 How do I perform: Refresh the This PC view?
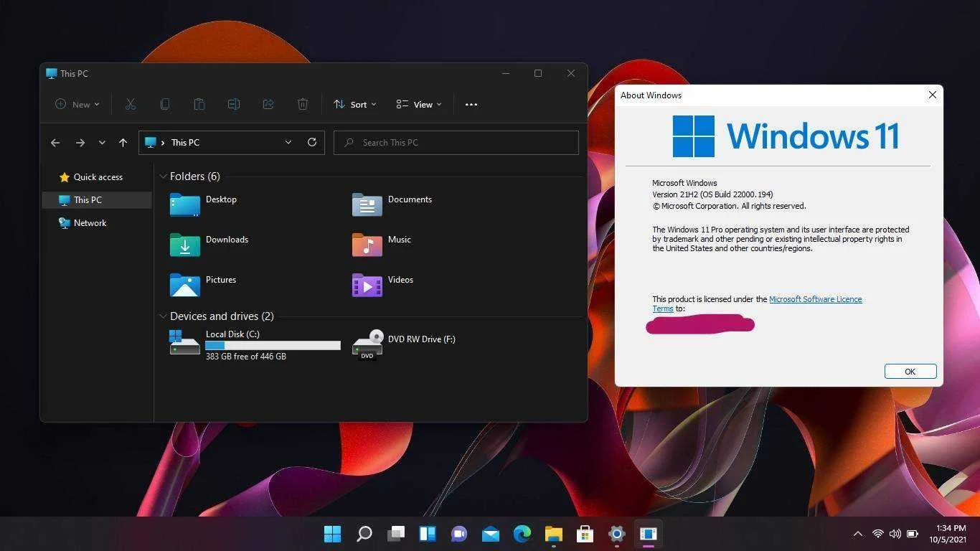pyautogui.click(x=312, y=142)
